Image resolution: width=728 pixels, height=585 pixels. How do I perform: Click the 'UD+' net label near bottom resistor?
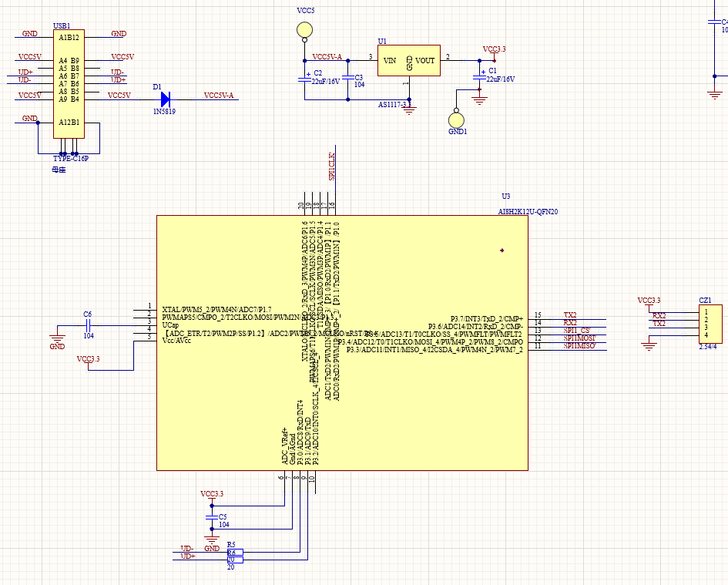coord(188,556)
